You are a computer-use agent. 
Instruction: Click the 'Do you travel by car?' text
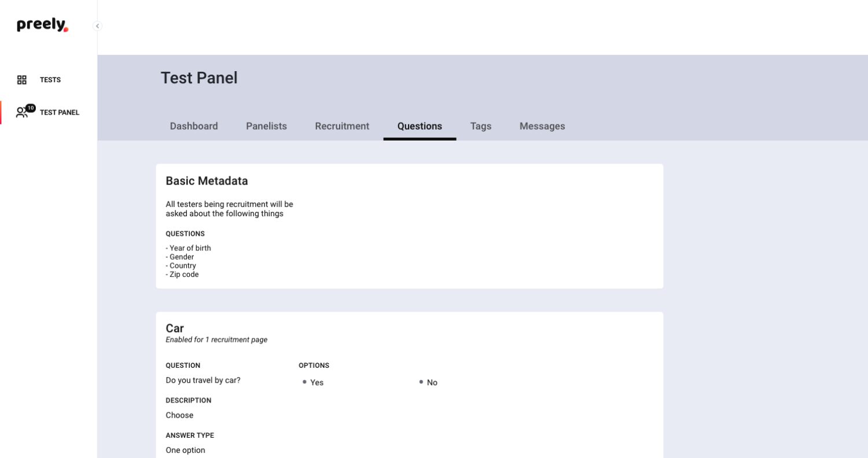(203, 381)
